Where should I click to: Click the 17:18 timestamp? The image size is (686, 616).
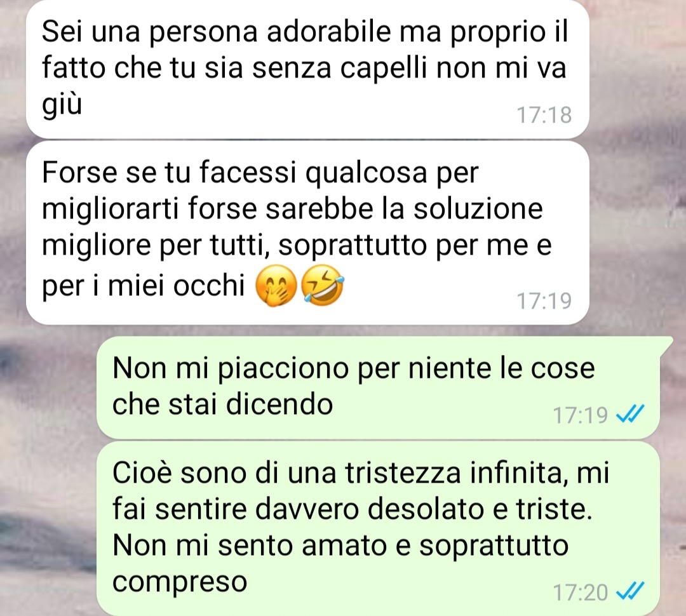tap(544, 115)
